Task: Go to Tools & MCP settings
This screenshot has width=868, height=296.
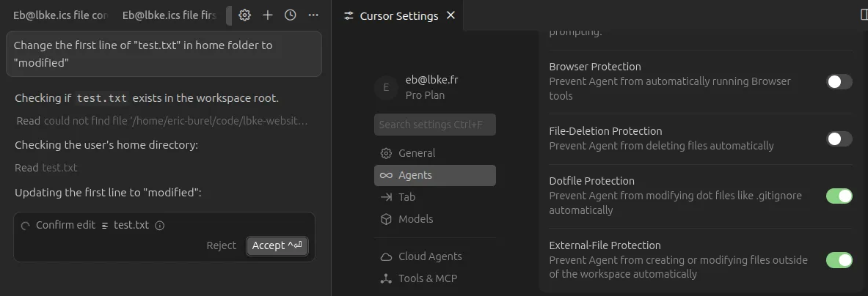Action: click(428, 278)
